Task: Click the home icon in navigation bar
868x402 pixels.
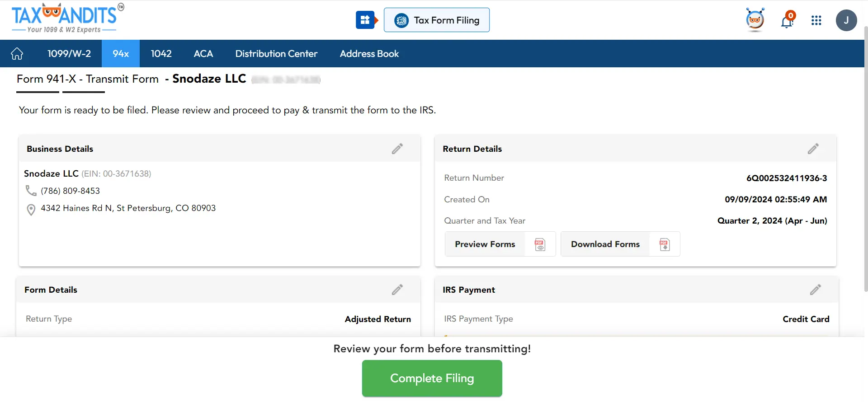Action: 17,54
